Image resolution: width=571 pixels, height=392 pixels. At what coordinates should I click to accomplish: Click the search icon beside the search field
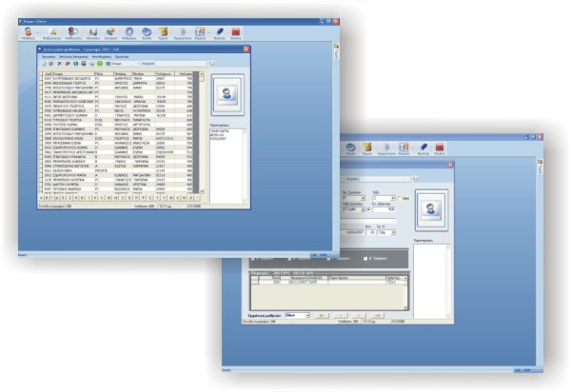coord(209,63)
